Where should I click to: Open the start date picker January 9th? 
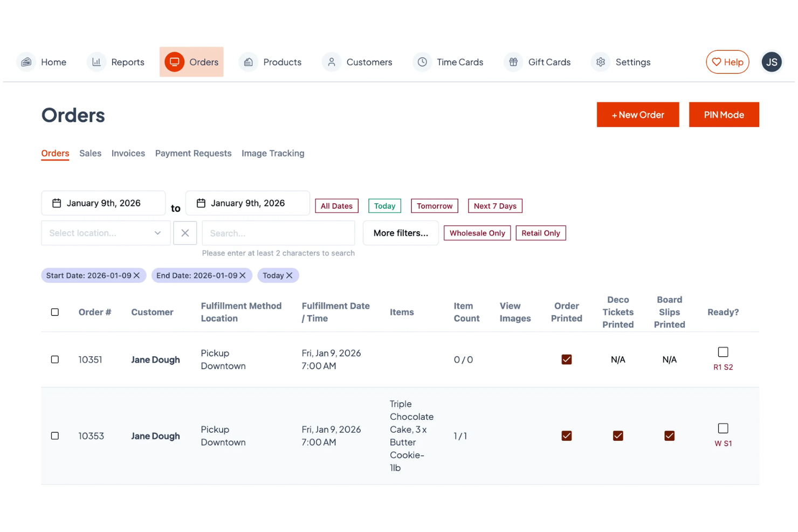click(x=104, y=203)
